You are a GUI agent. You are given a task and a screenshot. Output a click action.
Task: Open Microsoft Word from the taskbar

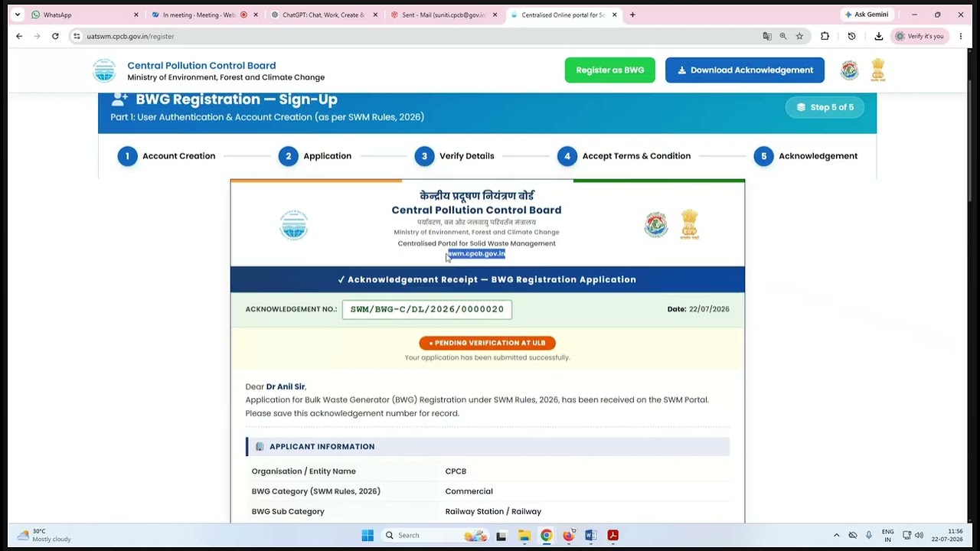click(x=591, y=535)
